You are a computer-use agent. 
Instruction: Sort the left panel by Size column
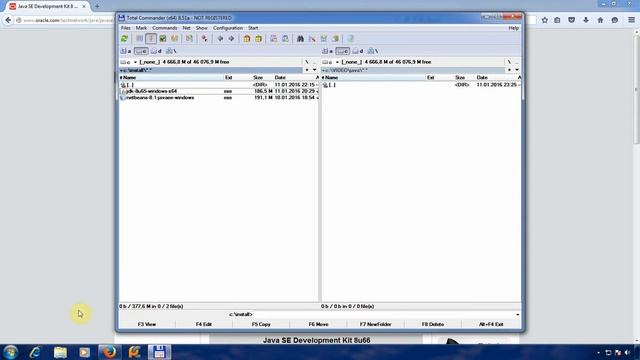[x=262, y=78]
